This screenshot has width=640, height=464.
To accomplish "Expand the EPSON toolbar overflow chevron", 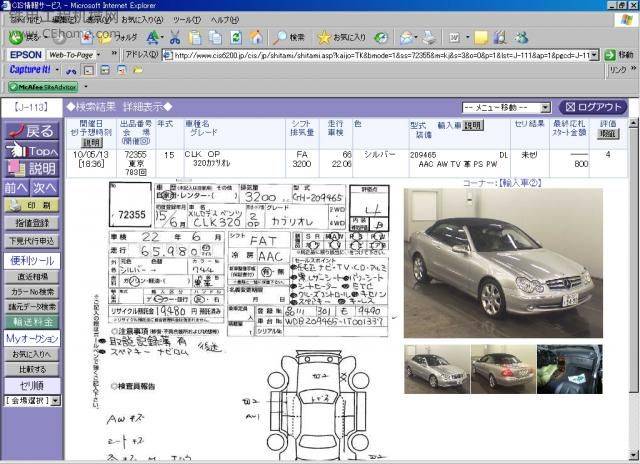I will 114,53.
